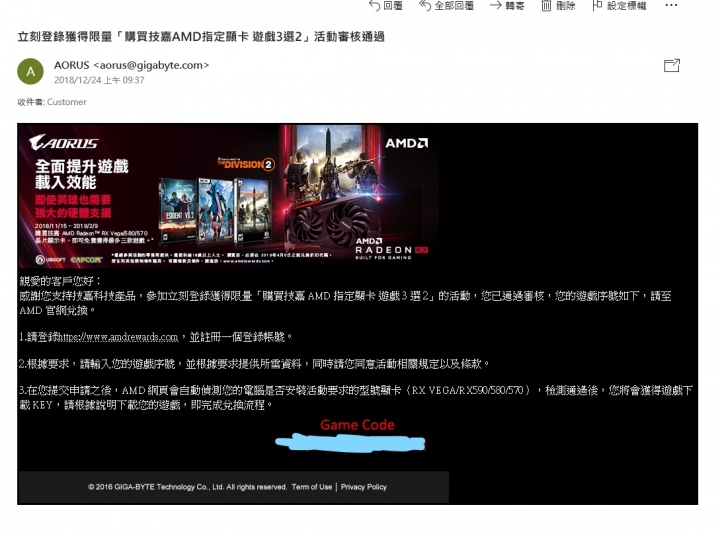Open the more actions ellipsis menu
Viewport: 720px width, 538px height.
[x=671, y=5]
